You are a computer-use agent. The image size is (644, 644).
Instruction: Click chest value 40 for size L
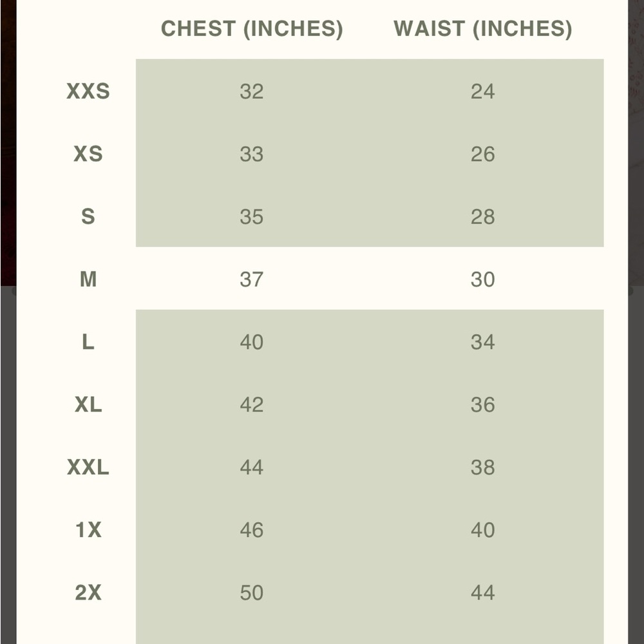(x=251, y=342)
